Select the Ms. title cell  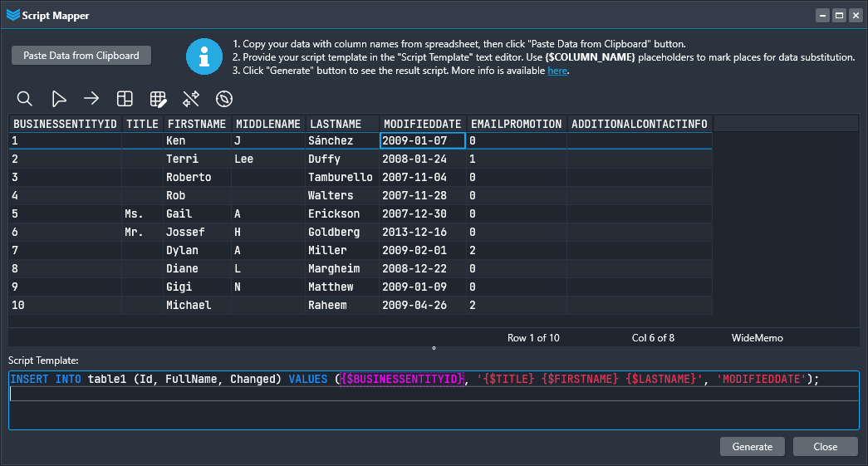(142, 213)
